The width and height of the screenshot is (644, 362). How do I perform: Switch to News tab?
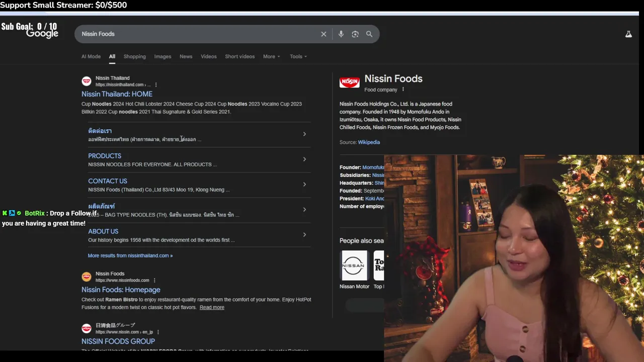186,56
